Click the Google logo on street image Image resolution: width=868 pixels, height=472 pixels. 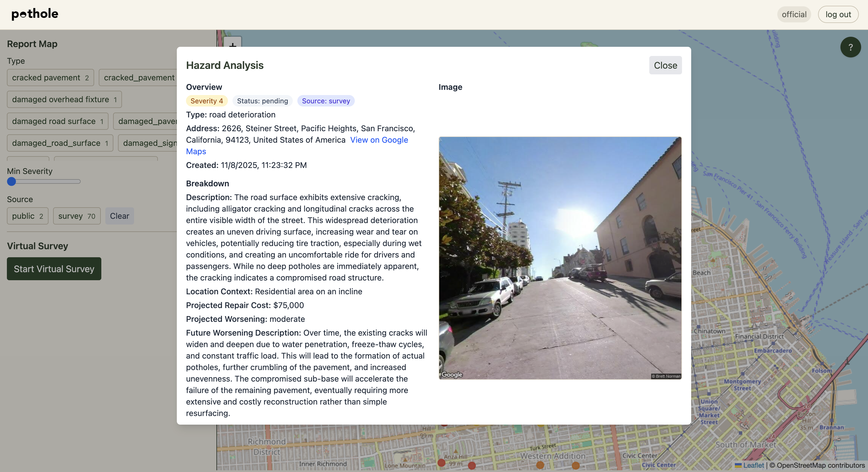(x=452, y=375)
